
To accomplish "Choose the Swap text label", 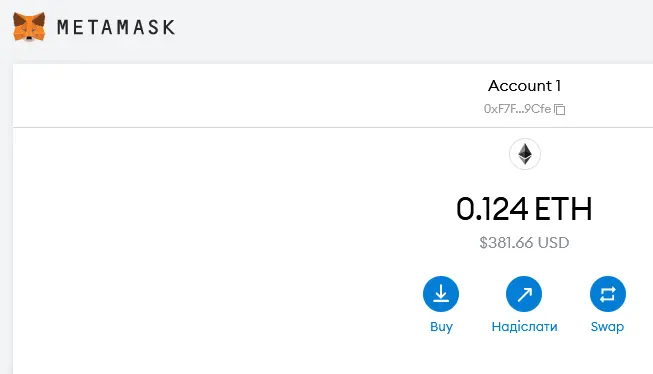I will (x=607, y=327).
